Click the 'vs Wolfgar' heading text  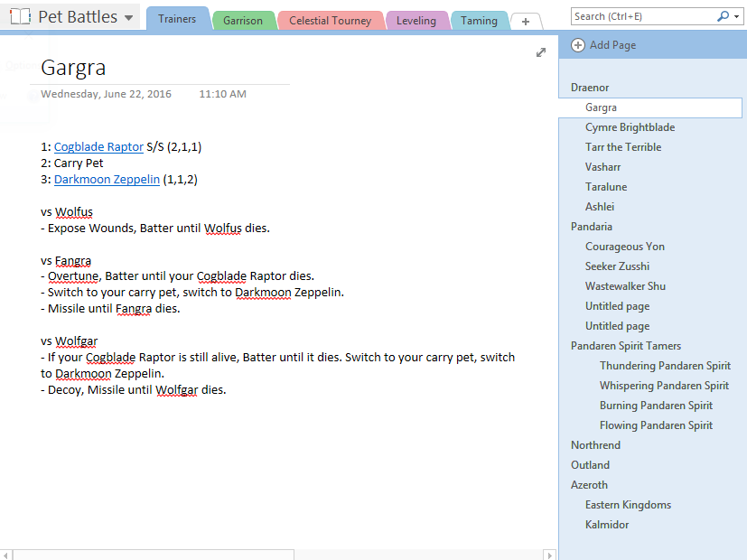(69, 341)
